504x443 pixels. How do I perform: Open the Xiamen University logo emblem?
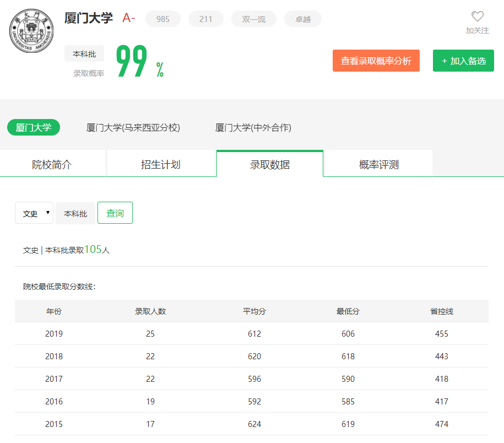tap(31, 31)
